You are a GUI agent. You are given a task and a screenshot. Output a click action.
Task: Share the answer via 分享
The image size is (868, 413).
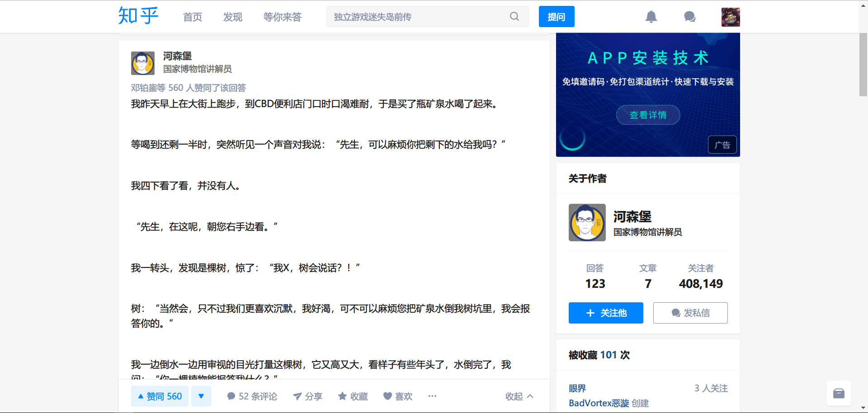click(x=307, y=396)
